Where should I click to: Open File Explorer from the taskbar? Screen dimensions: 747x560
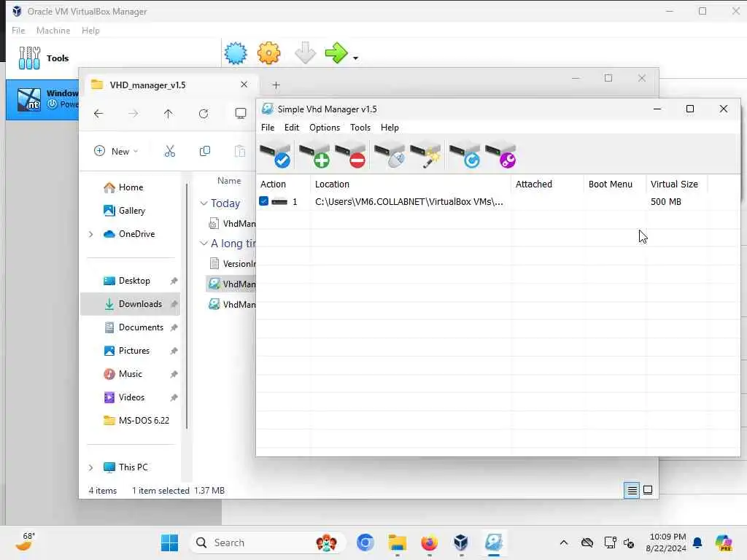coord(397,542)
